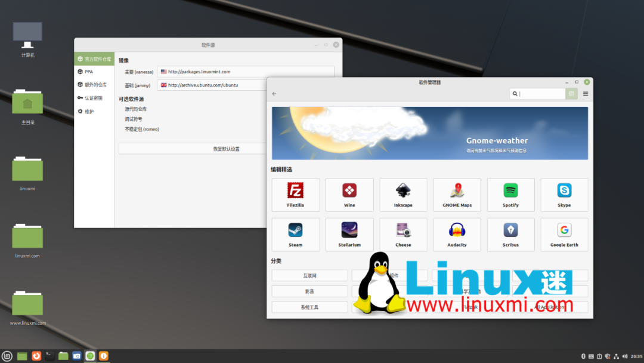This screenshot has height=363, width=644.
Task: Open the Wine app tile
Action: [x=349, y=195]
